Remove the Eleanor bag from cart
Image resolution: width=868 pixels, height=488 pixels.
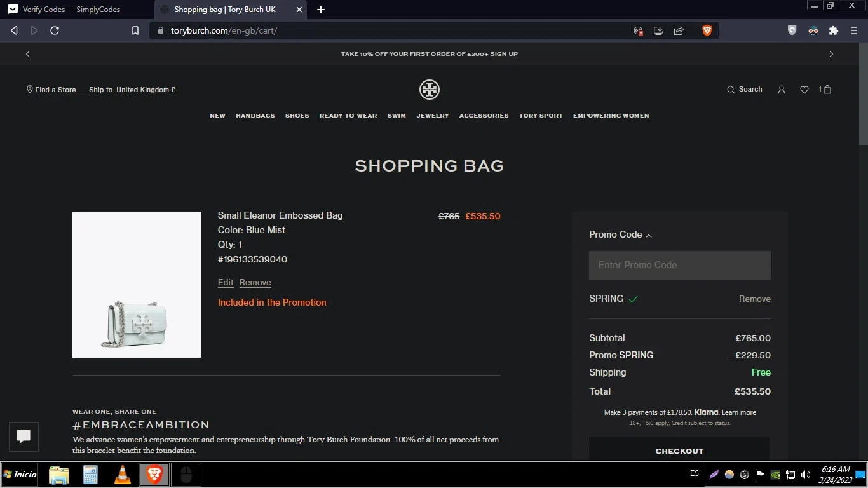(x=255, y=283)
